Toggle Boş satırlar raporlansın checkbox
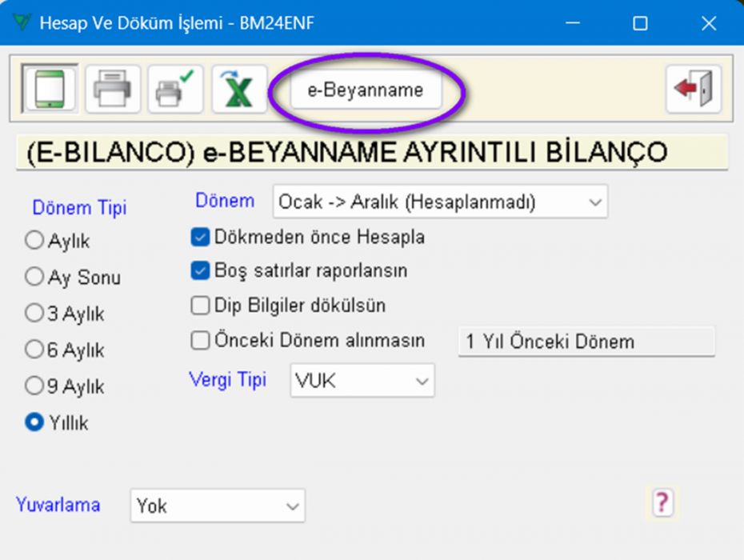This screenshot has width=744, height=560. pyautogui.click(x=200, y=271)
